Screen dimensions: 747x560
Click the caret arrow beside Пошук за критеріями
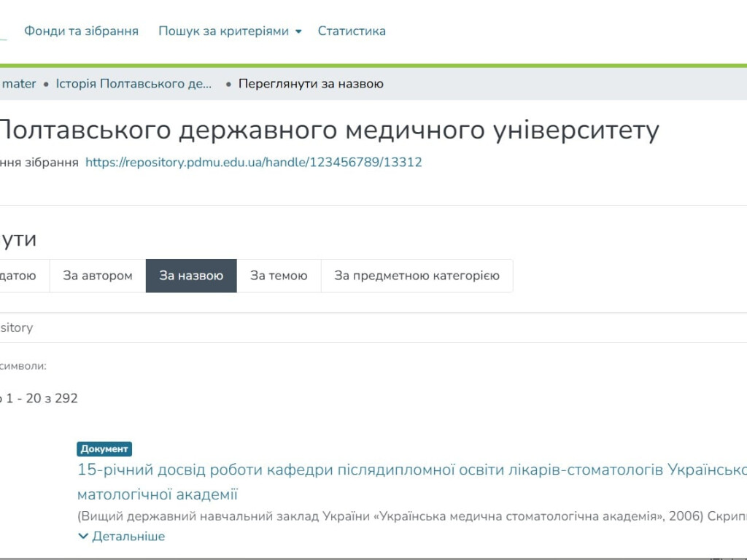pyautogui.click(x=298, y=32)
